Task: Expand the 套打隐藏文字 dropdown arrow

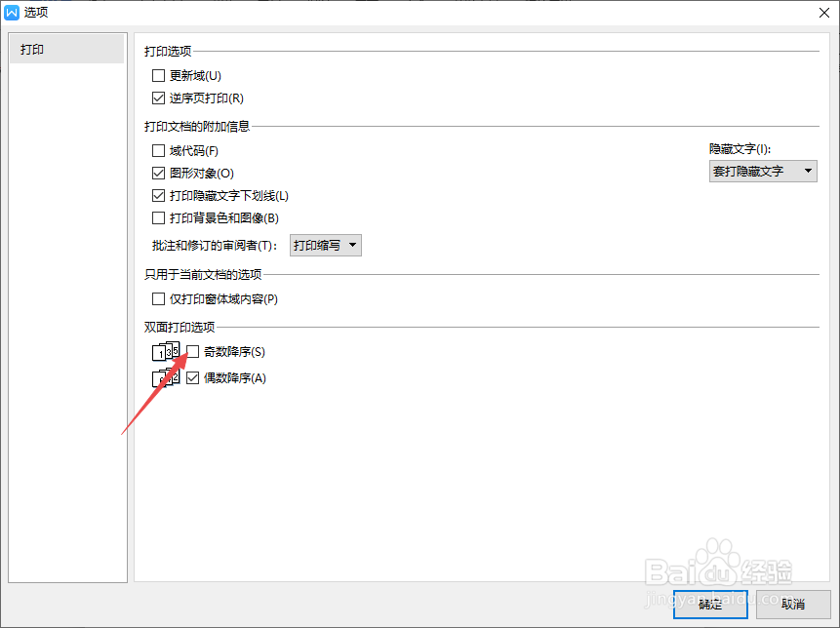Action: (x=808, y=171)
